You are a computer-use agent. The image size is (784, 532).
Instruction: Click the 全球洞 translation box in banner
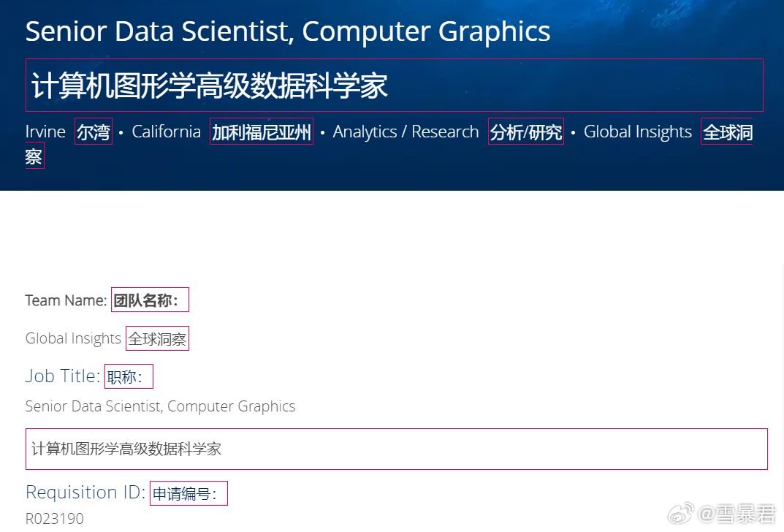pyautogui.click(x=727, y=132)
